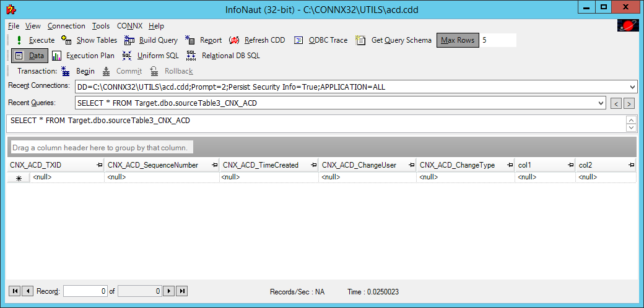Go to previous recent query

tap(616, 103)
